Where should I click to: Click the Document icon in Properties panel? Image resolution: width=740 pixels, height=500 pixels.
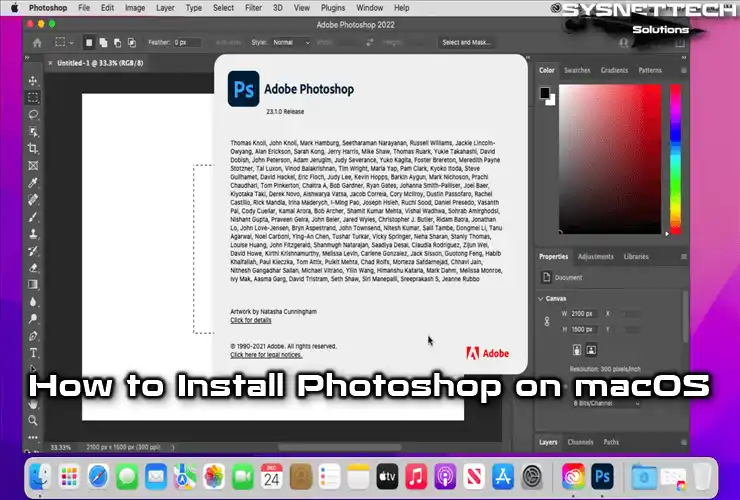tap(547, 277)
